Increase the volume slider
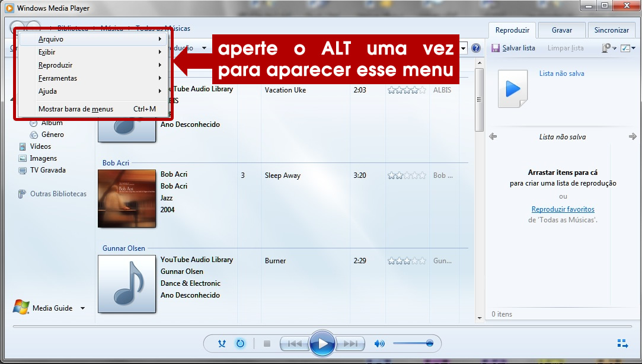 pos(430,343)
